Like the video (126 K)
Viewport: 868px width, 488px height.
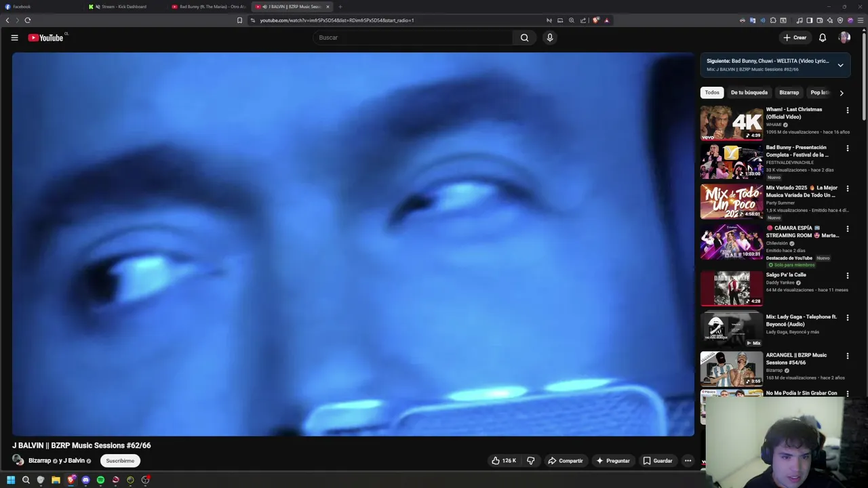[x=504, y=460]
